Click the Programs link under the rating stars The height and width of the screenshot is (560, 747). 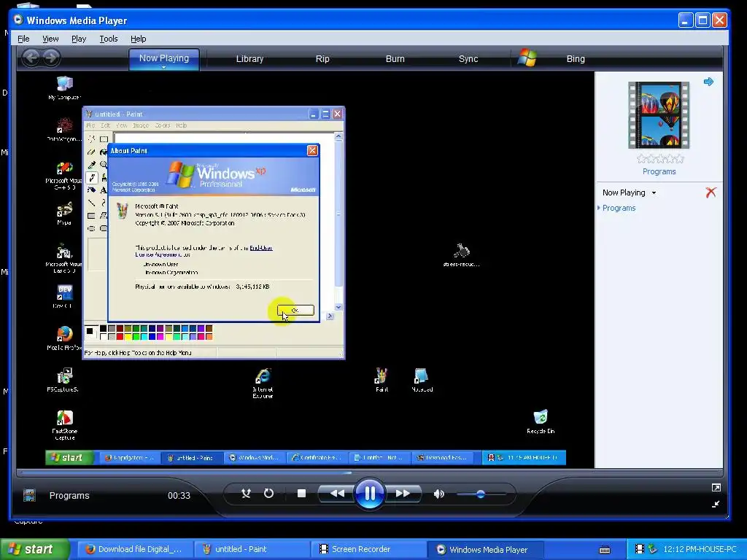click(x=659, y=171)
